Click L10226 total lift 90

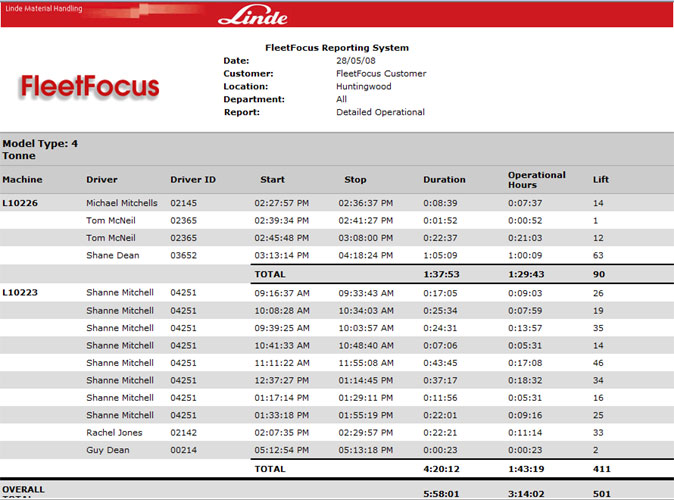point(599,274)
